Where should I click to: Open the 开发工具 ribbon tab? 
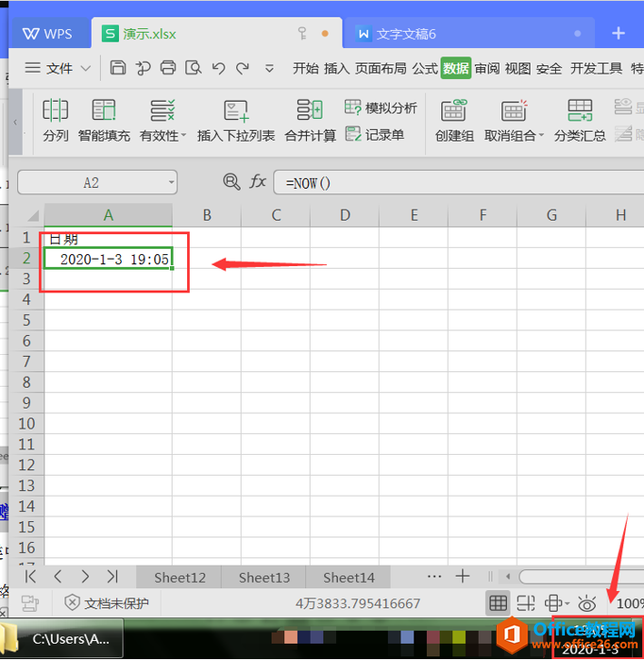click(596, 68)
